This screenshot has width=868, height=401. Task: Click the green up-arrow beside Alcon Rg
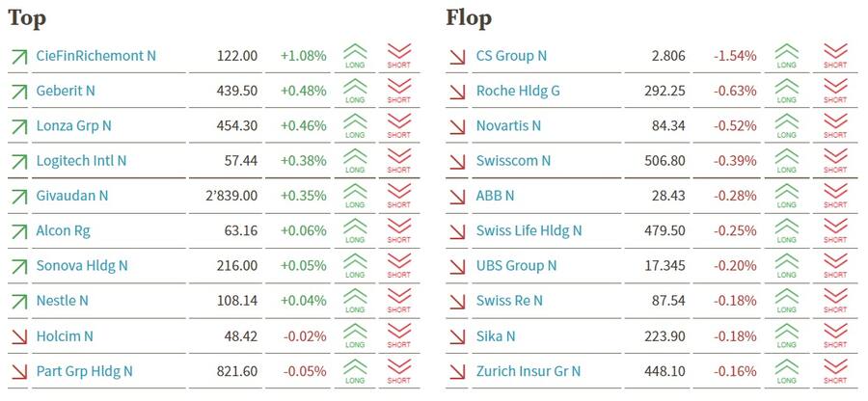tap(18, 231)
